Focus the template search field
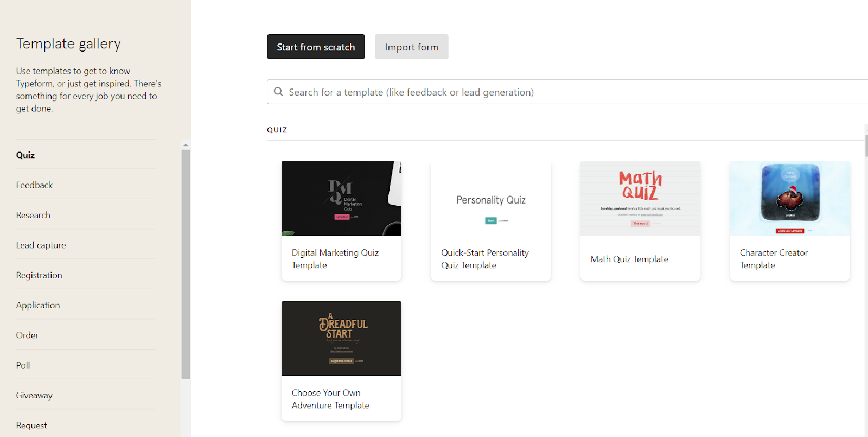 click(567, 92)
